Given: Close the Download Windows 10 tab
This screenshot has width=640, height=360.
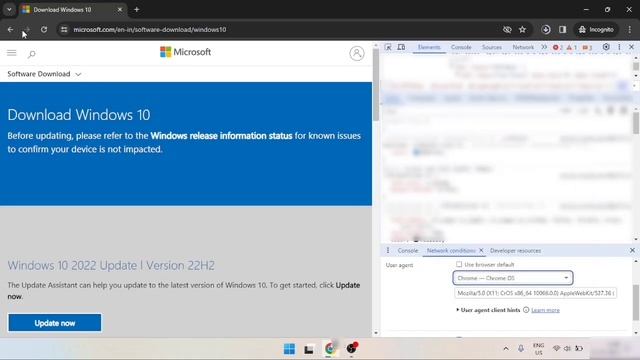Looking at the screenshot, I should [x=120, y=9].
